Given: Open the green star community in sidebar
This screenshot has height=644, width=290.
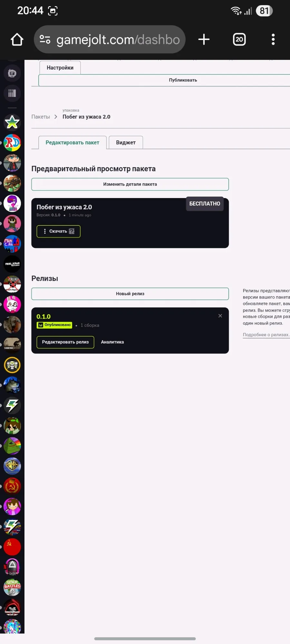Looking at the screenshot, I should (12, 122).
